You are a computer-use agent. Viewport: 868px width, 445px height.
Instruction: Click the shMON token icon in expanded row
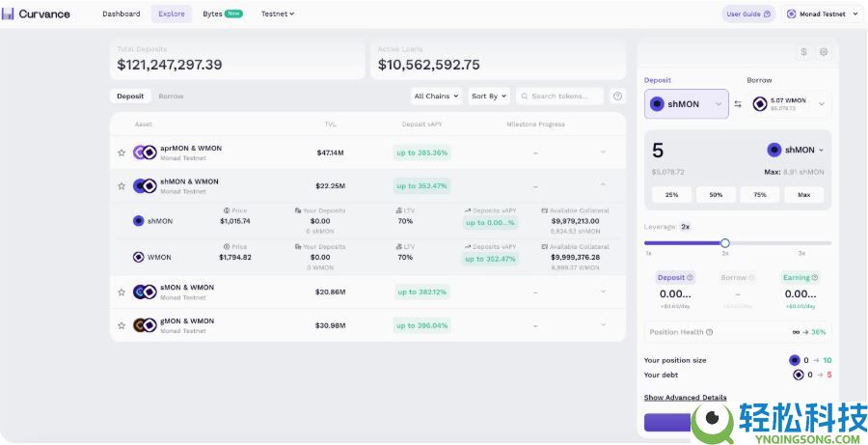coord(139,221)
